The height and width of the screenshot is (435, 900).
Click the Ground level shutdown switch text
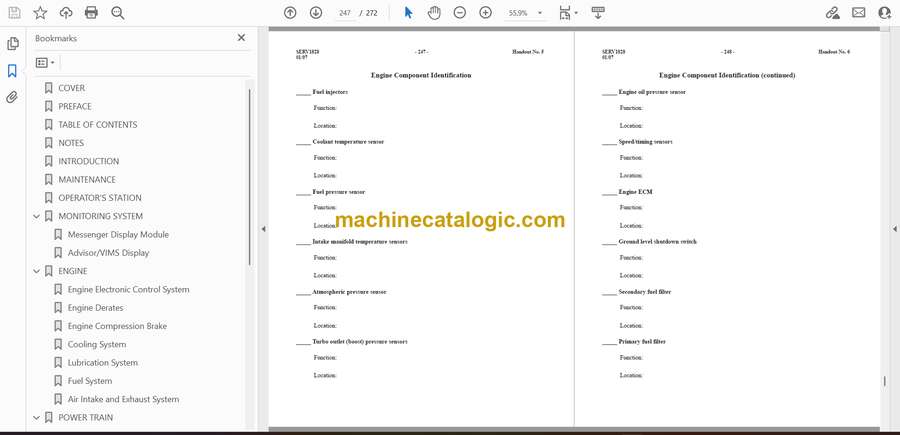click(658, 242)
